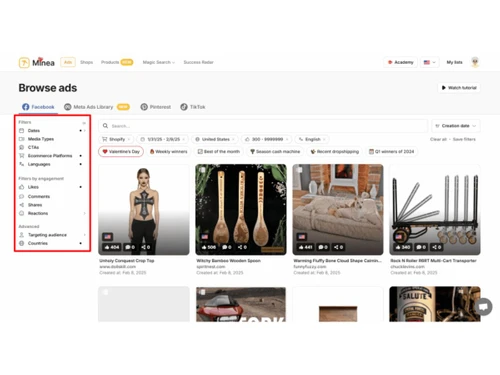Click Save filters
This screenshot has width=500, height=375.
pos(464,139)
